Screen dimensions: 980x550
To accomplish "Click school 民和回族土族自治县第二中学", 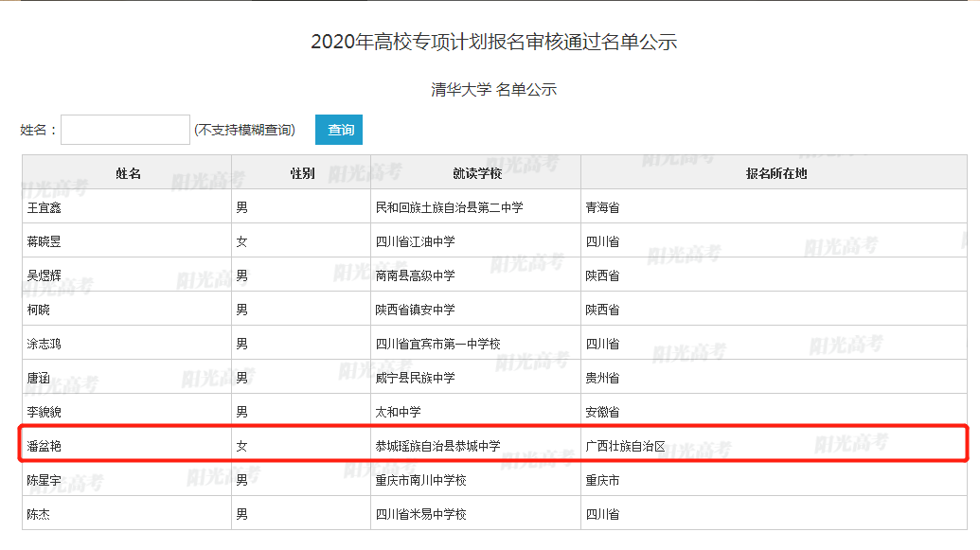I will (450, 207).
